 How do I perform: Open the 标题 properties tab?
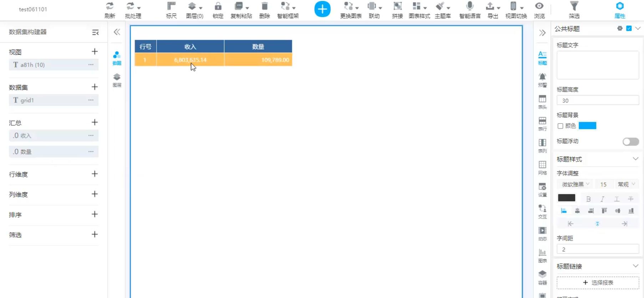pos(542,58)
